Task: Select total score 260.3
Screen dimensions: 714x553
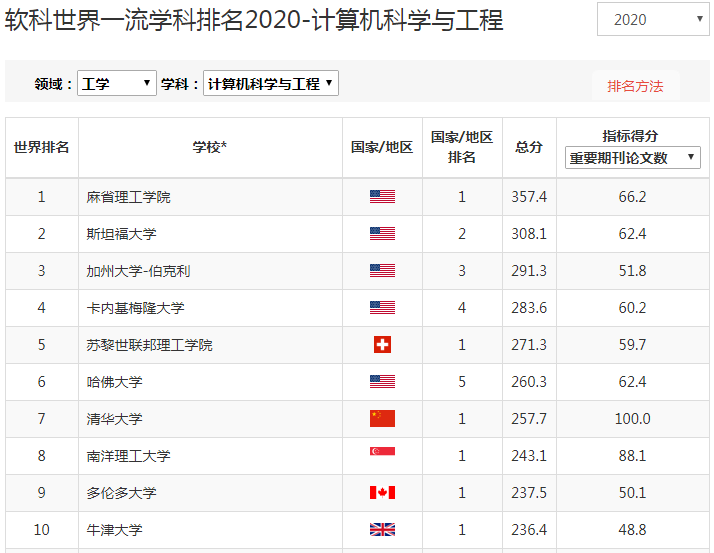Action: click(529, 382)
